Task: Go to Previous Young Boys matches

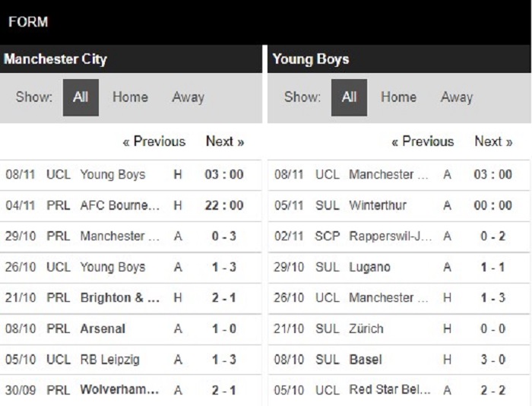Action: point(422,141)
